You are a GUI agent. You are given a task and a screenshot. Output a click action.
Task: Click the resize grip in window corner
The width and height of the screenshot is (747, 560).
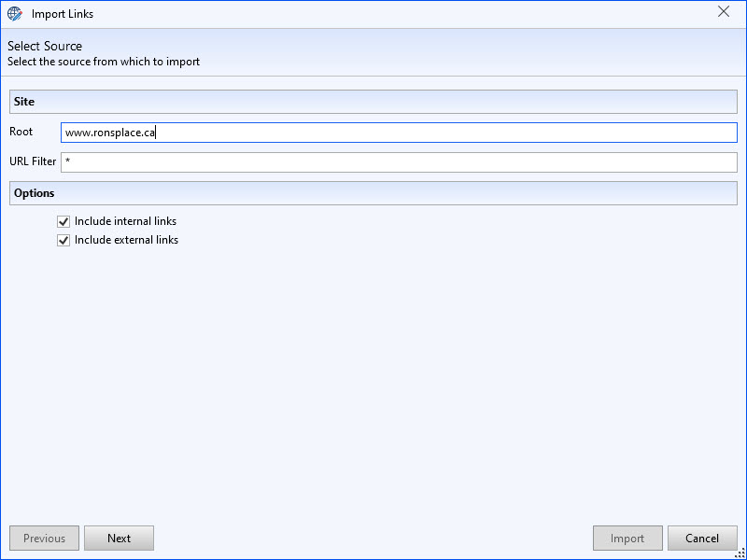(x=739, y=553)
